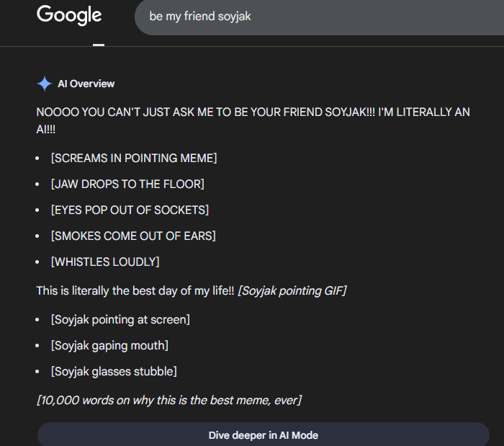Click the "[EYES POP OUT OF SOCKETS]" line
Screen dimensions: 504x446
[130, 210]
